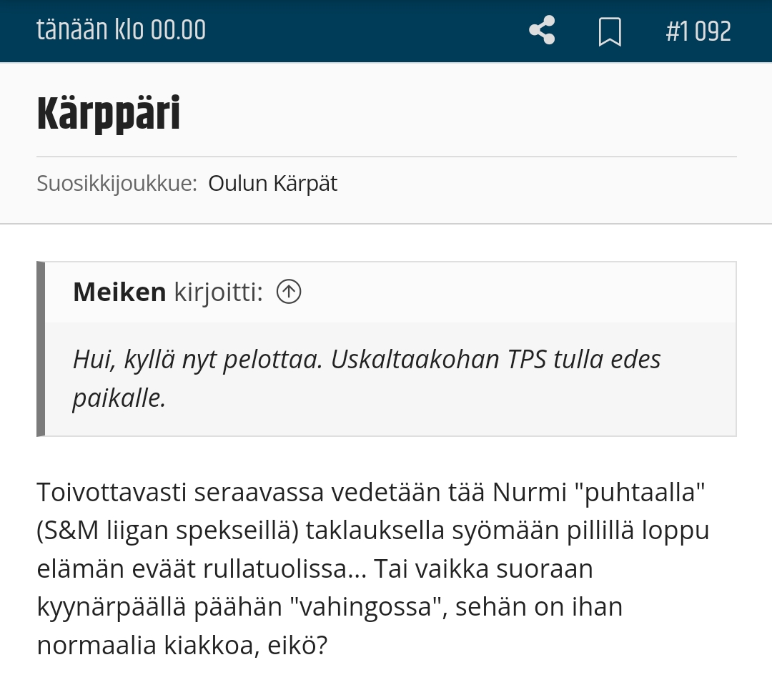Click the grey left bar of the quote
Viewport: 772px width, 700px height.
coord(41,349)
